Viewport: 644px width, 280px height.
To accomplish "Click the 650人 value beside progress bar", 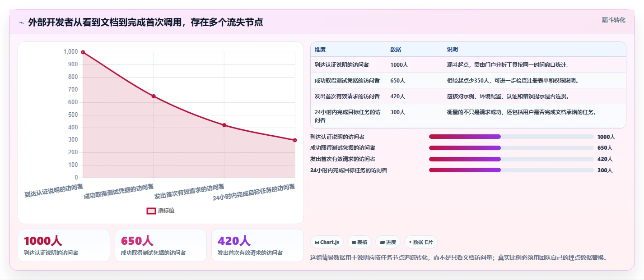I will click(x=605, y=148).
